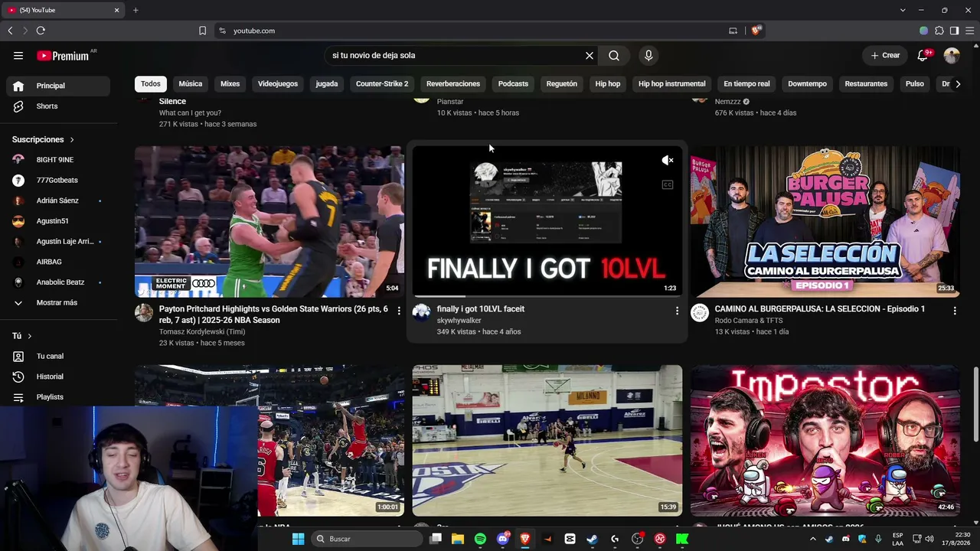Open a new browser tab
The height and width of the screenshot is (551, 980).
136,10
